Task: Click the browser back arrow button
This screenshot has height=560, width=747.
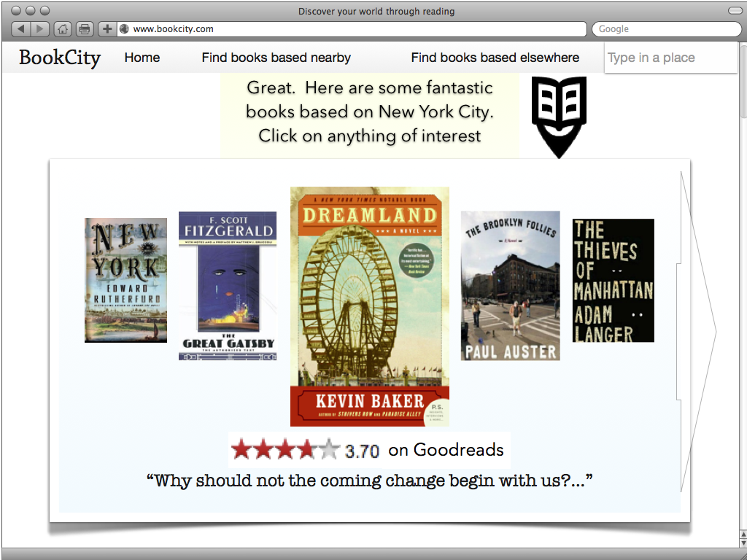Action: (20, 29)
